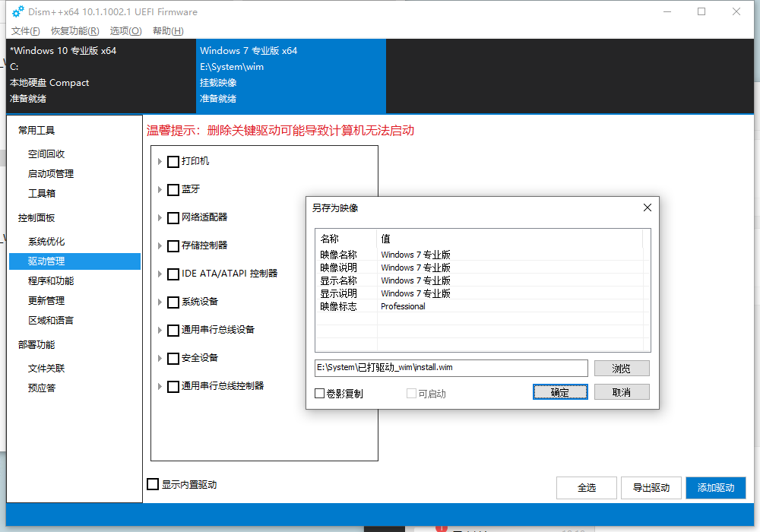The image size is (760, 532).
Task: Expand the 打印机 tree node
Action: pyautogui.click(x=160, y=161)
